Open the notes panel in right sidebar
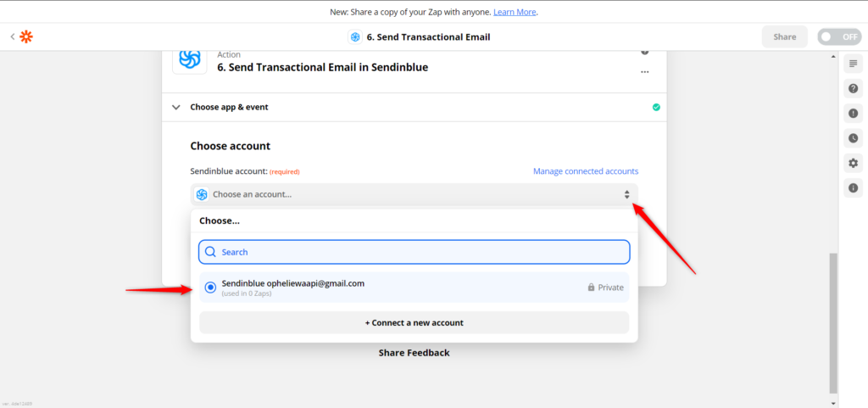868x408 pixels. pos(853,63)
